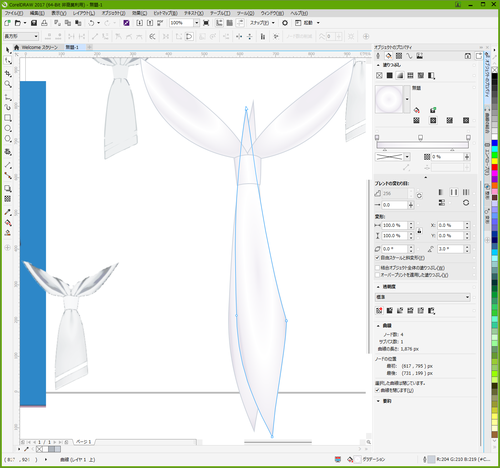Click the middle gradient node on fountain slider
500x468 pixels.
tap(421, 137)
